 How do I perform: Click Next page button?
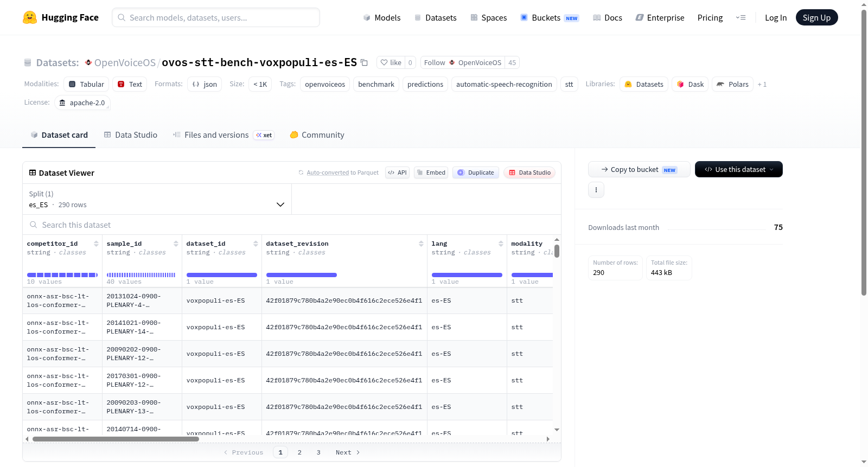click(348, 452)
